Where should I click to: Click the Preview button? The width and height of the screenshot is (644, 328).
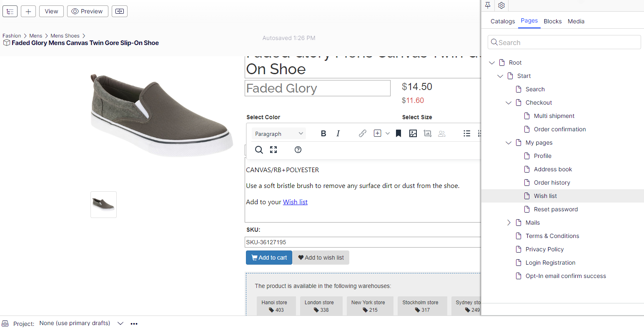tap(88, 11)
